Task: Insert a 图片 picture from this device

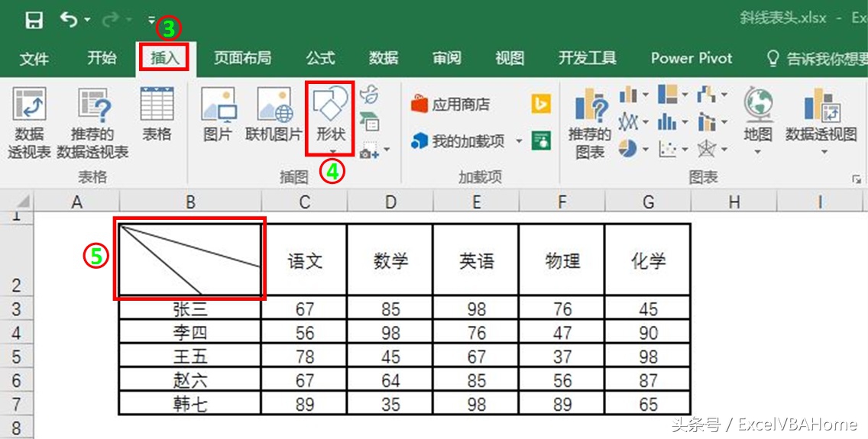Action: click(218, 114)
